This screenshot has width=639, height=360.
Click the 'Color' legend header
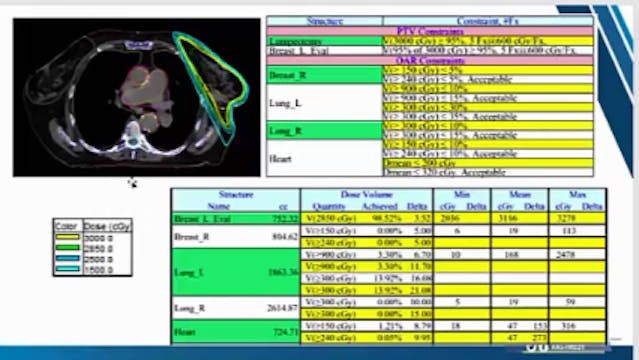(66, 226)
